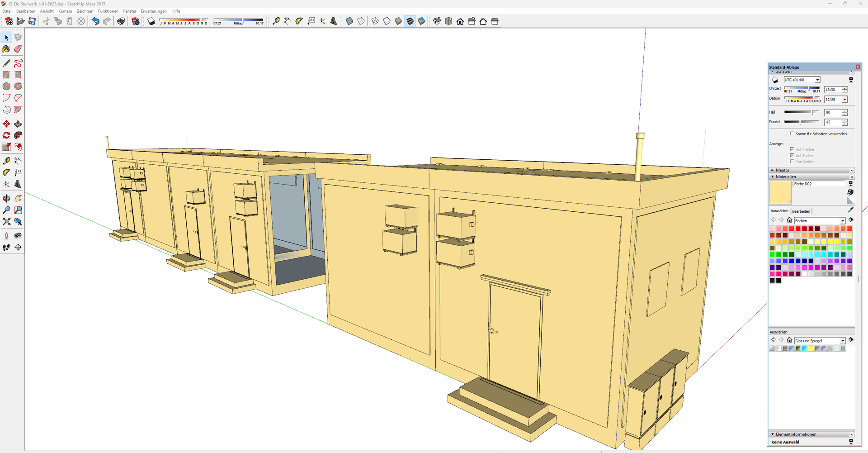The image size is (868, 453).
Task: Select the Tape Measure tool
Action: [6, 161]
